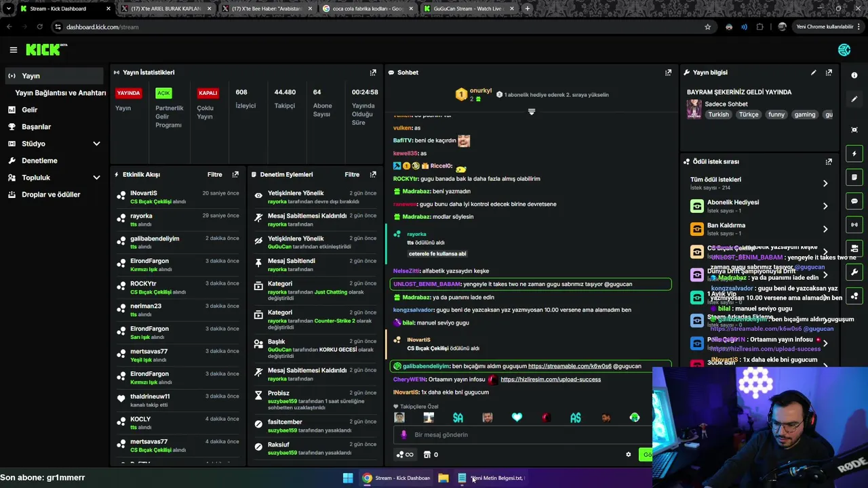
Task: Expand the Topluluk sidebar section
Action: tap(96, 178)
